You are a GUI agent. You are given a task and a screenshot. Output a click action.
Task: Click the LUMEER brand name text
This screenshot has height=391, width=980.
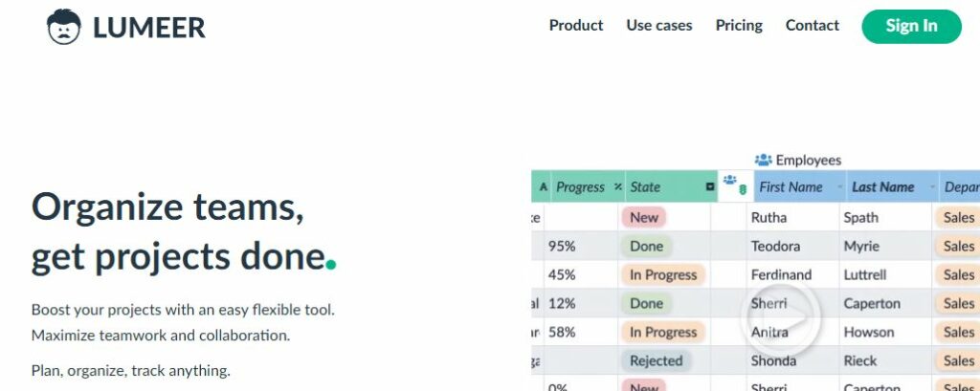point(148,28)
